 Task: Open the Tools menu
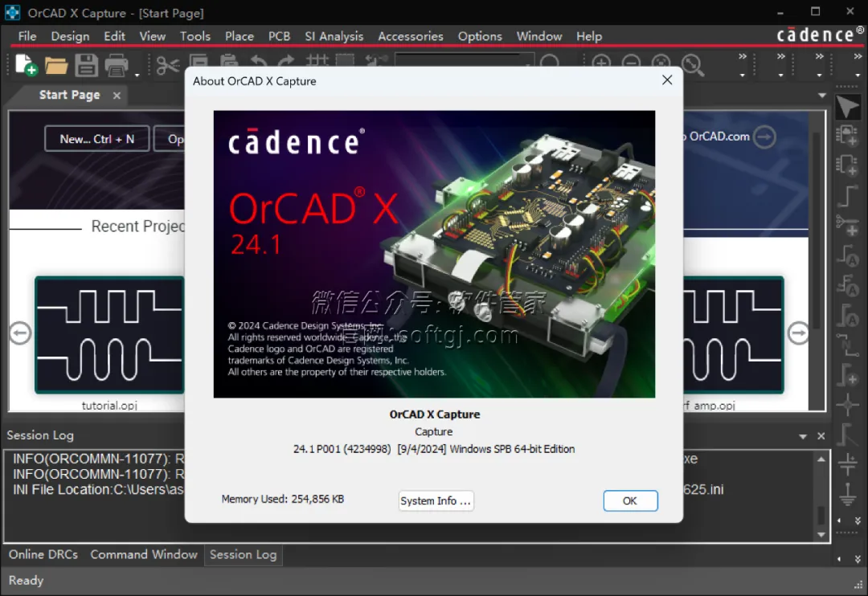pos(194,36)
